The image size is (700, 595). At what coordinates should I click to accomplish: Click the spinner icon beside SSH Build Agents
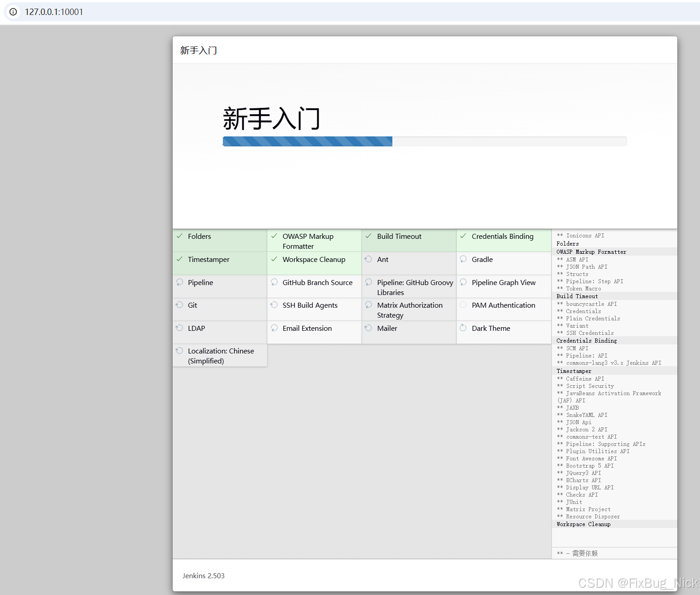(274, 305)
